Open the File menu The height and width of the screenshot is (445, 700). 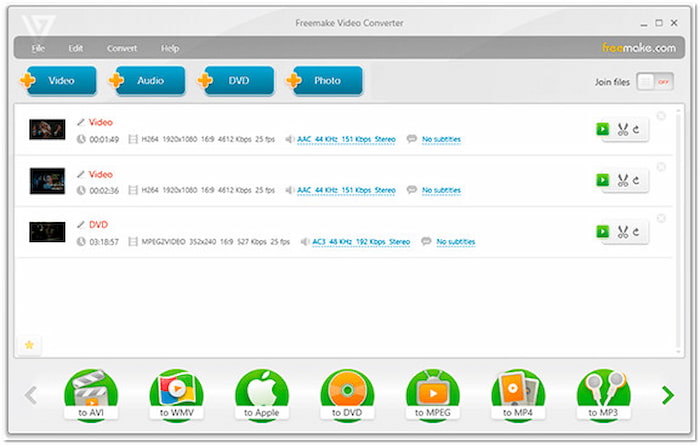click(38, 48)
